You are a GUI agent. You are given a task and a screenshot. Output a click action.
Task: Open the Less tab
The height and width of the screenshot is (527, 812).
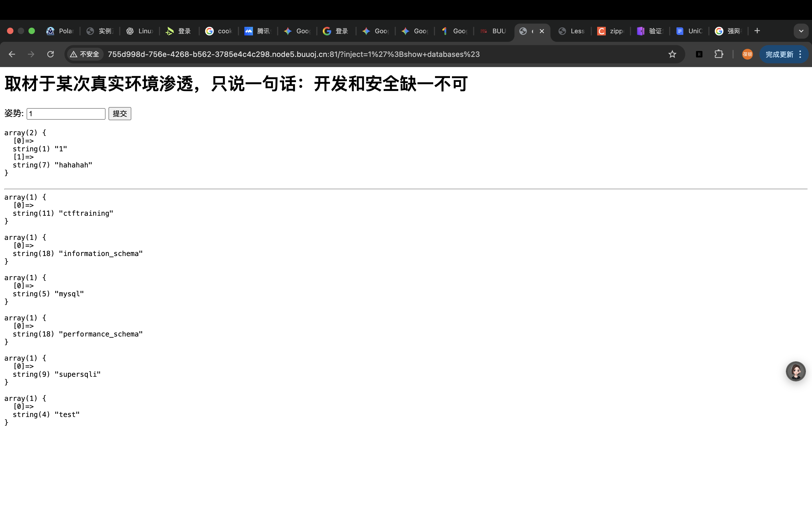[x=572, y=31]
